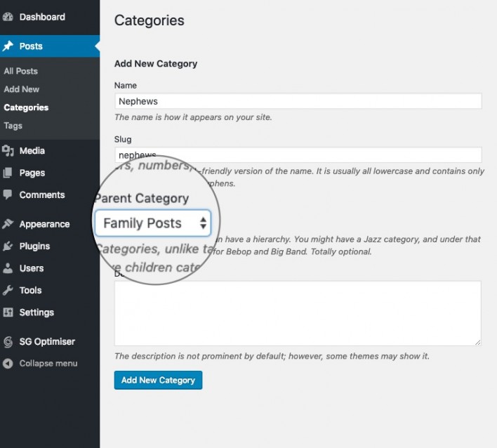This screenshot has height=448, width=497.
Task: Click inside the Description text area
Action: click(x=298, y=313)
